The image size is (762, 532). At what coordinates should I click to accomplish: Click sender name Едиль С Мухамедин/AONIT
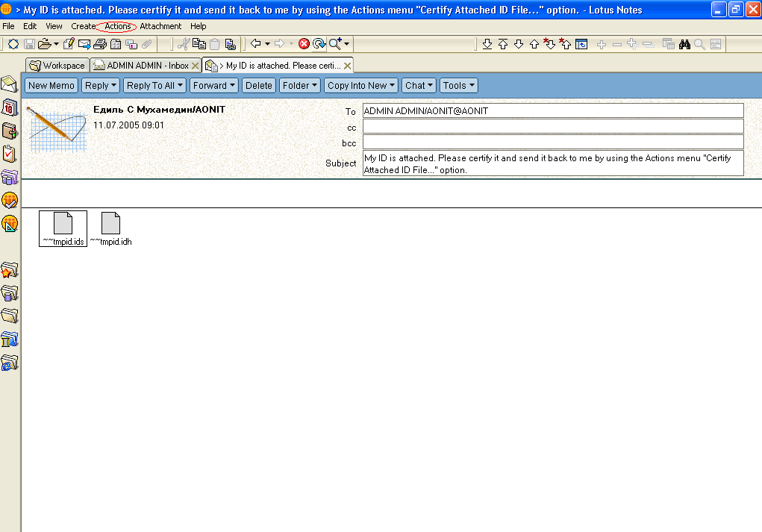point(159,110)
